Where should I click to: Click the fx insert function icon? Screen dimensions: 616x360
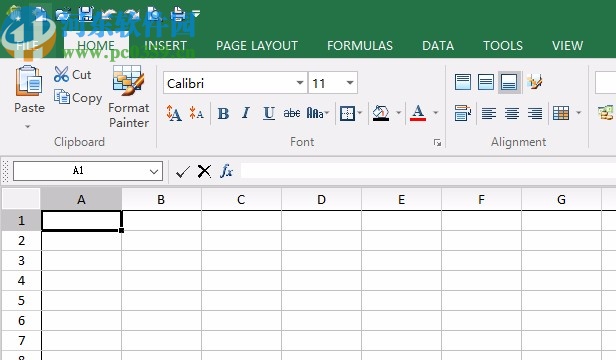226,171
